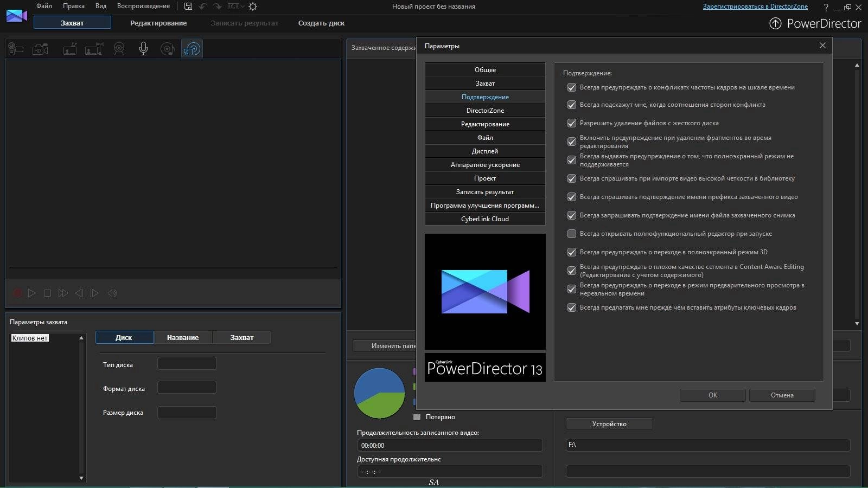Select capture from DV camcorder icon
This screenshot has width=868, height=488.
click(16, 49)
